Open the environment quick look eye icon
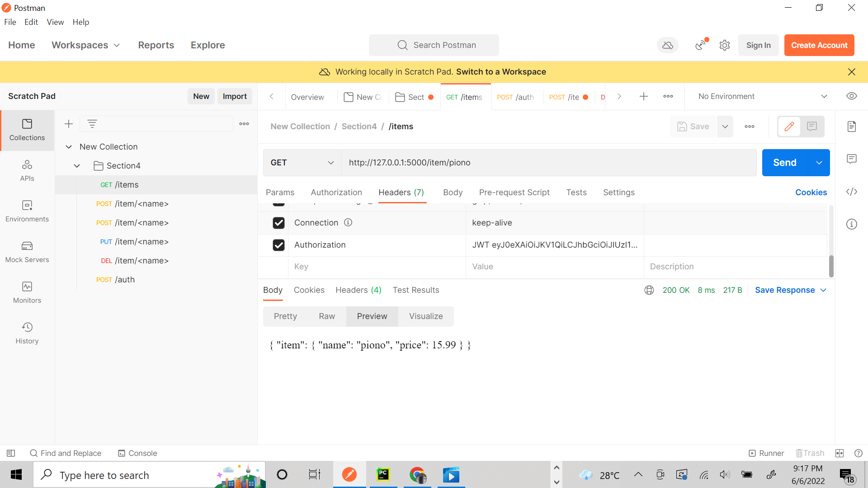Viewport: 868px width, 488px height. click(x=852, y=96)
